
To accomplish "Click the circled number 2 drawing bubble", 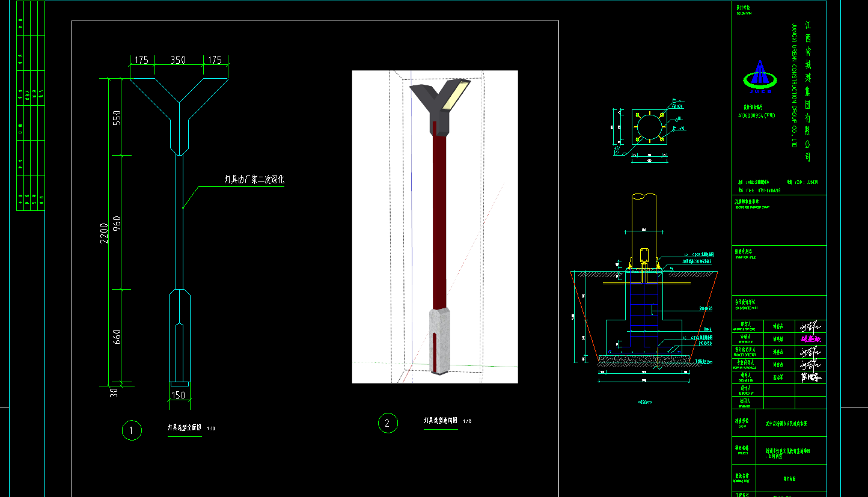I will 388,423.
